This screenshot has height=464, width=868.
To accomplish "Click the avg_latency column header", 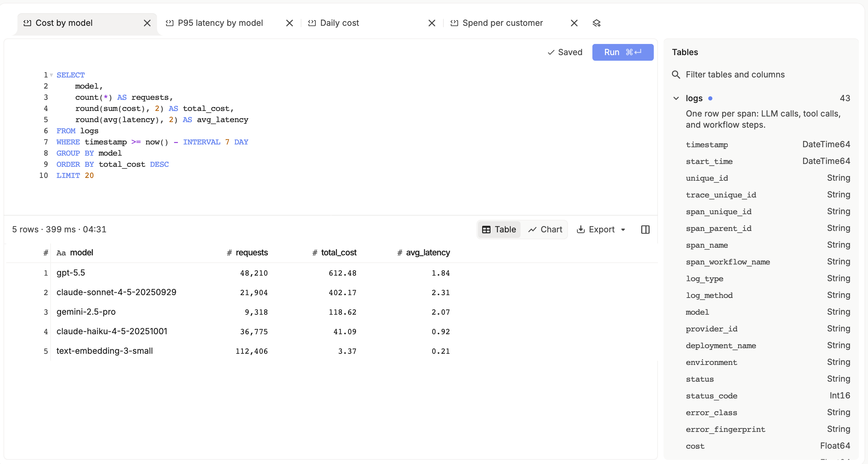I will tap(424, 253).
